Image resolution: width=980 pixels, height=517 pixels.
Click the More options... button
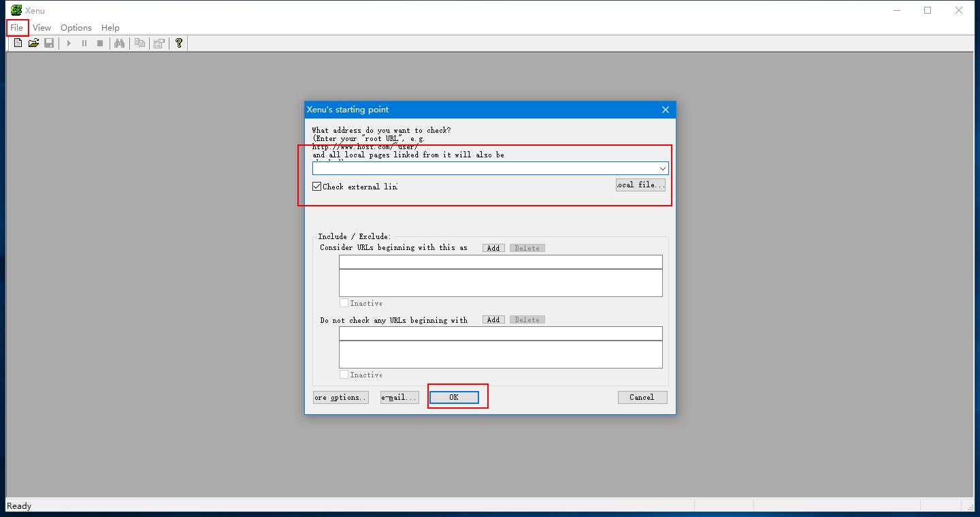(341, 397)
